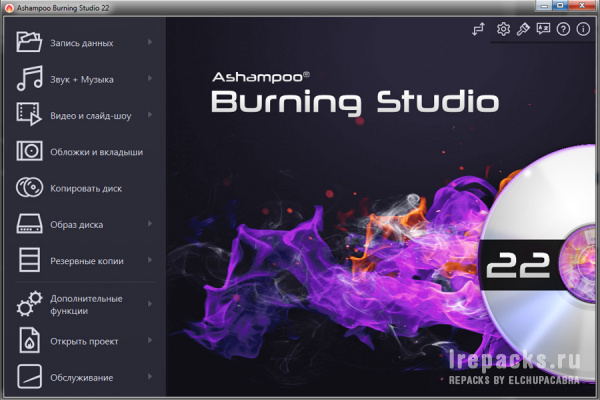Image resolution: width=600 pixels, height=400 pixels.
Task: Open language selection A-Z icon
Action: pyautogui.click(x=543, y=29)
